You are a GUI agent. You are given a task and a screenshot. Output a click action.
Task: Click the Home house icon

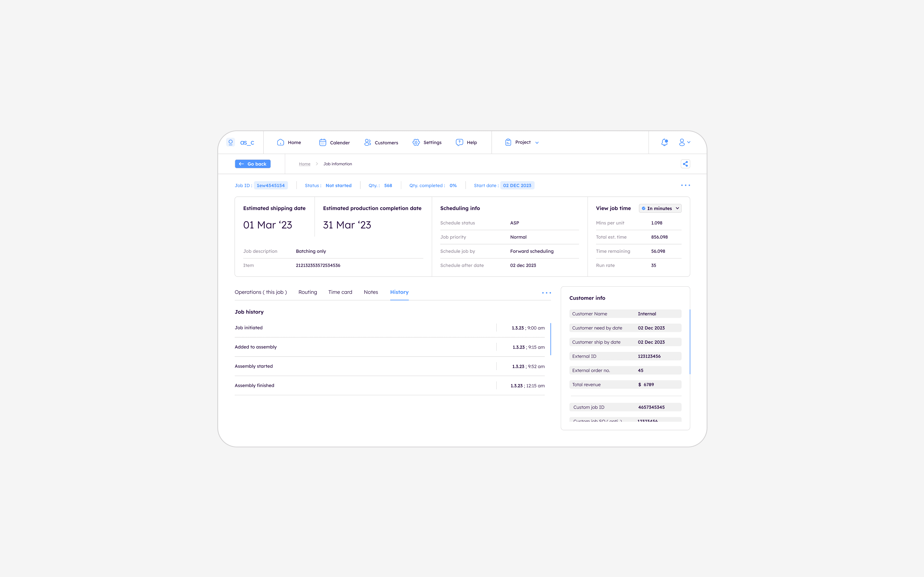pos(280,142)
